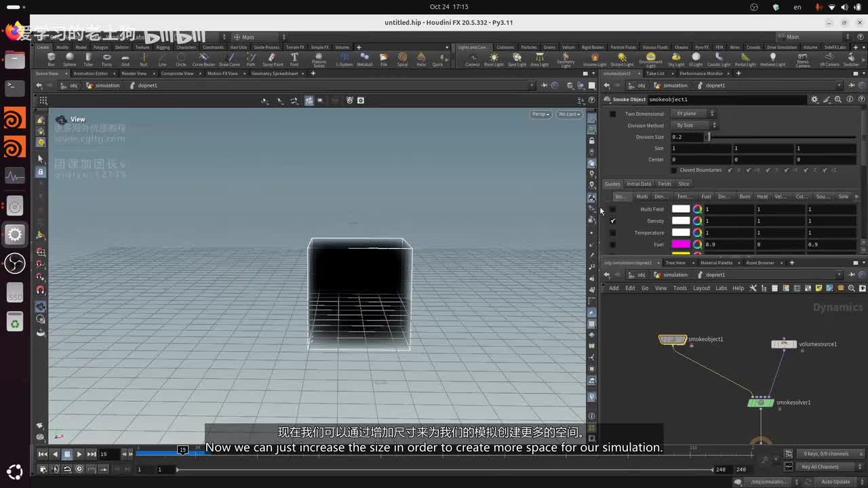
Task: Open the parameter gear menu icon
Action: 814,100
